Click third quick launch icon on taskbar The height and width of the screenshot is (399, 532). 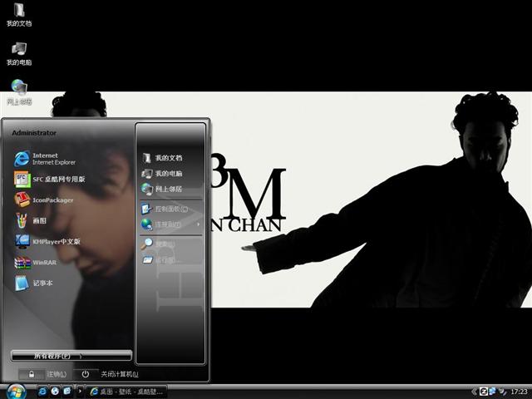(x=67, y=392)
